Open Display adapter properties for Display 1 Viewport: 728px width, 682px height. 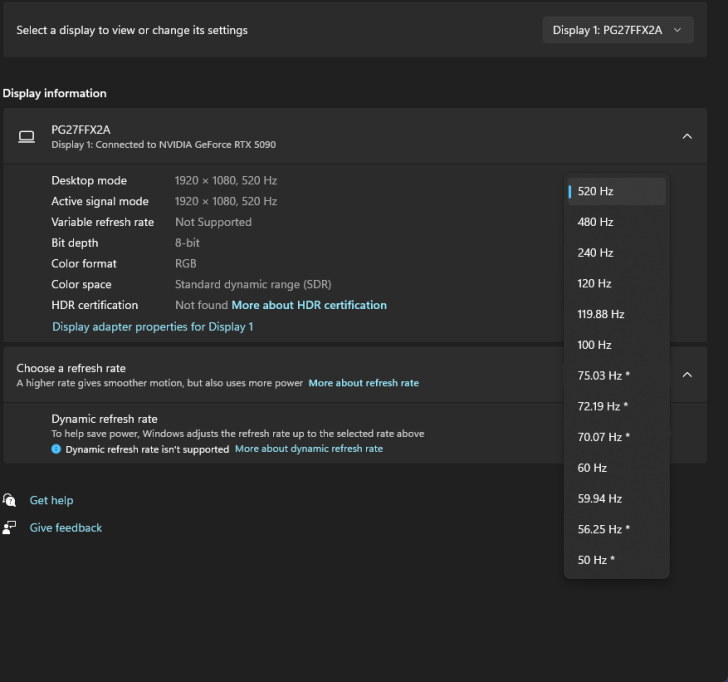[153, 327]
